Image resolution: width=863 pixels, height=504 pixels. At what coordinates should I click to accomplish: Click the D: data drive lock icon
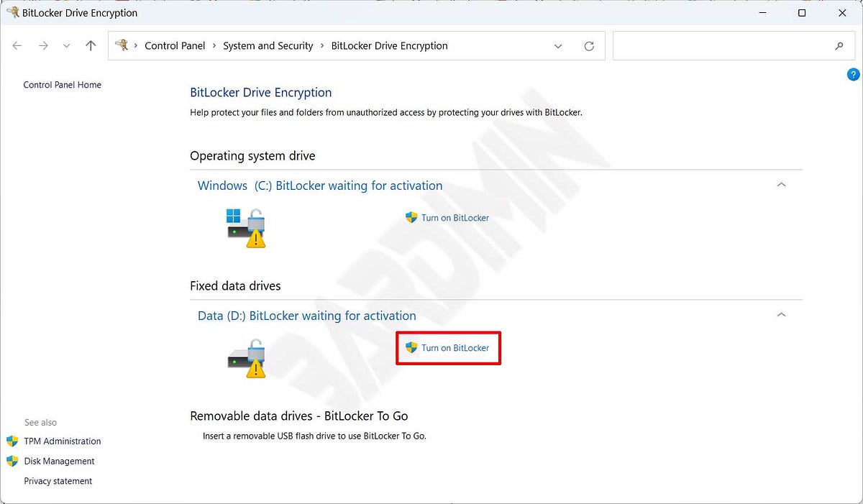[245, 357]
